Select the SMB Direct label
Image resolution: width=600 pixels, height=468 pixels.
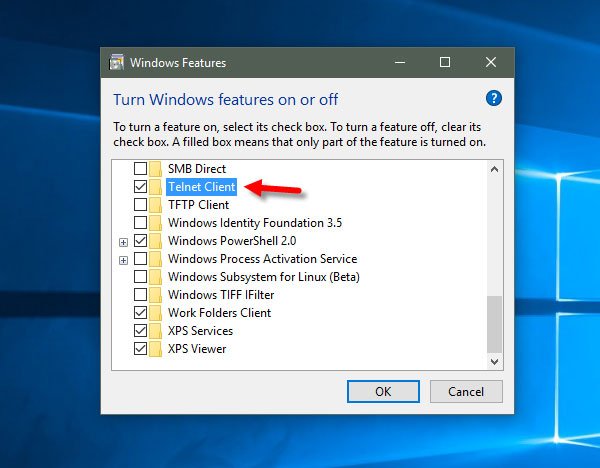click(197, 168)
